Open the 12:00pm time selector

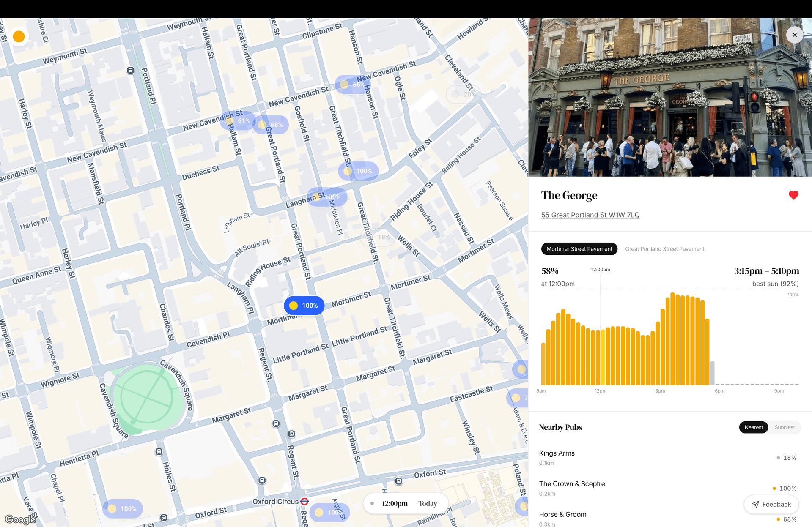394,503
